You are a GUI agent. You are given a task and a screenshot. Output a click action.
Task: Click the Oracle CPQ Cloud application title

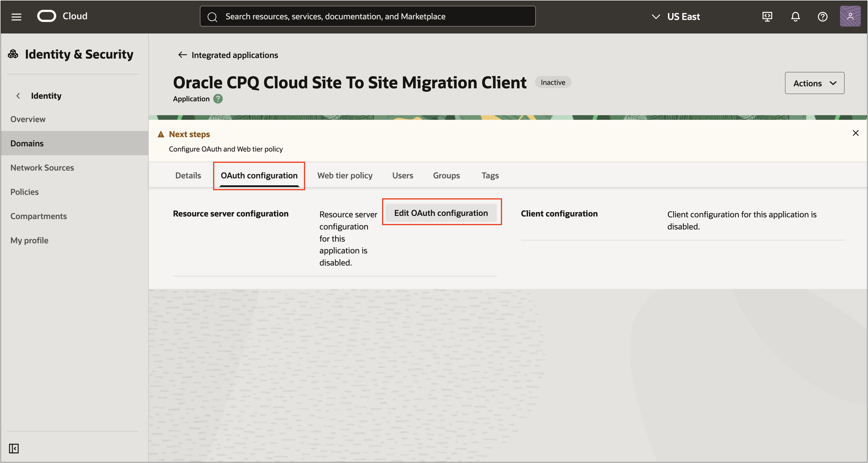click(350, 82)
